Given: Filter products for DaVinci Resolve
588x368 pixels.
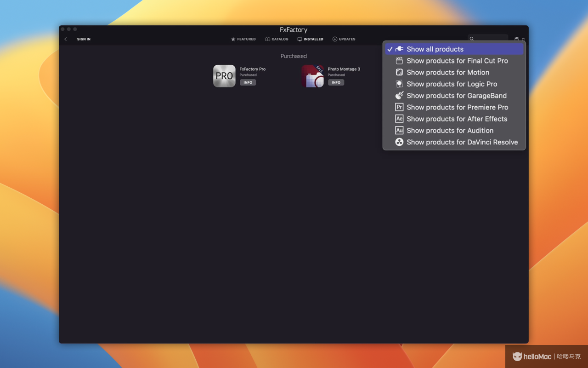Looking at the screenshot, I should click(x=454, y=142).
